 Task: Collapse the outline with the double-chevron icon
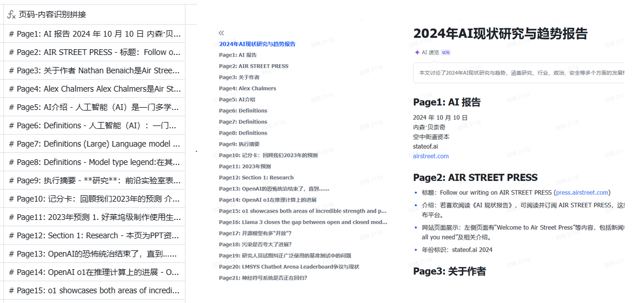point(222,33)
